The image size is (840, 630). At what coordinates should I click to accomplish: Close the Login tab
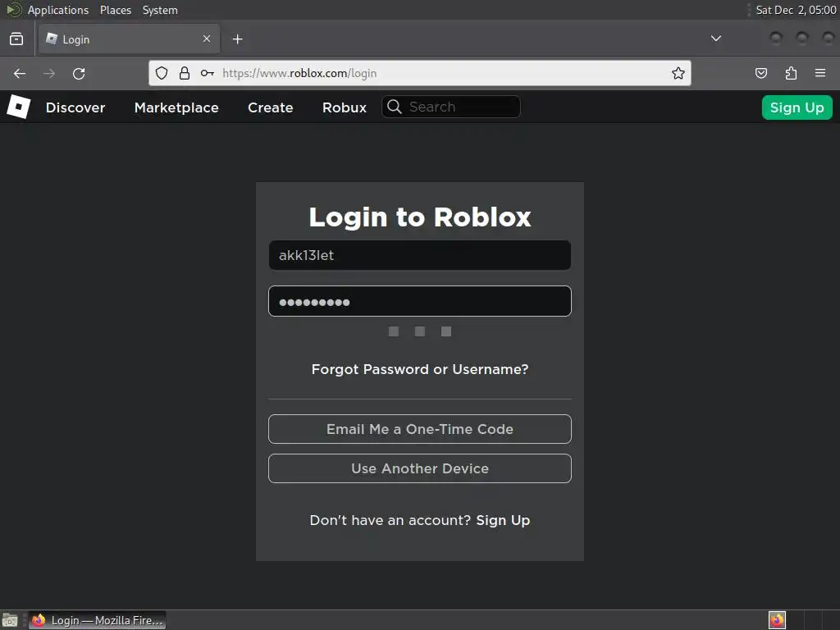coord(207,39)
